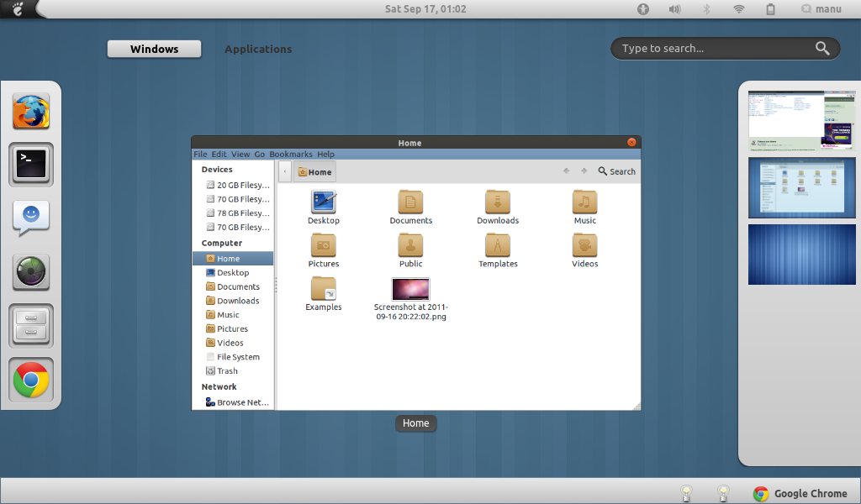Click the back navigation arrow in Nautilus

tap(566, 171)
